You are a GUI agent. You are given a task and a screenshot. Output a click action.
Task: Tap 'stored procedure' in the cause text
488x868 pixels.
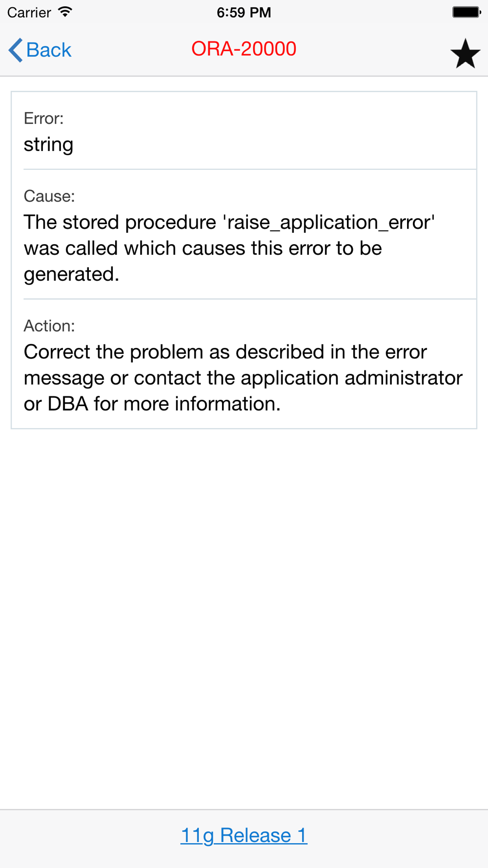[140, 223]
